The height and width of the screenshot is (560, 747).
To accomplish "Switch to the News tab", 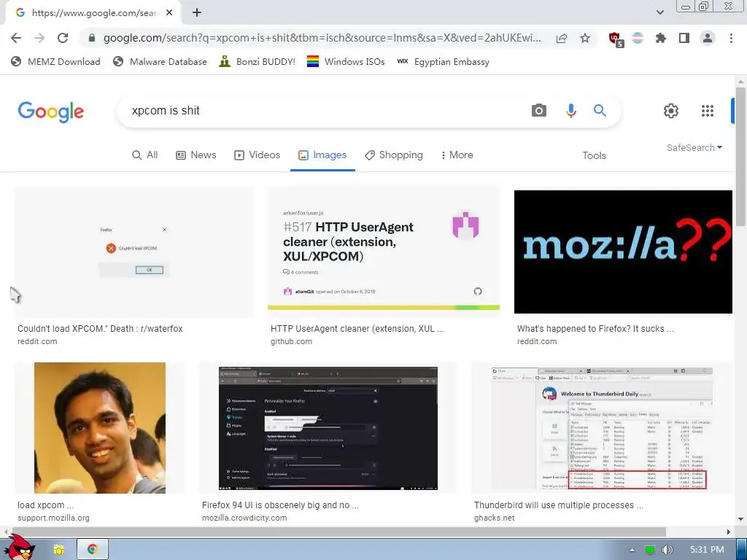I will (196, 155).
